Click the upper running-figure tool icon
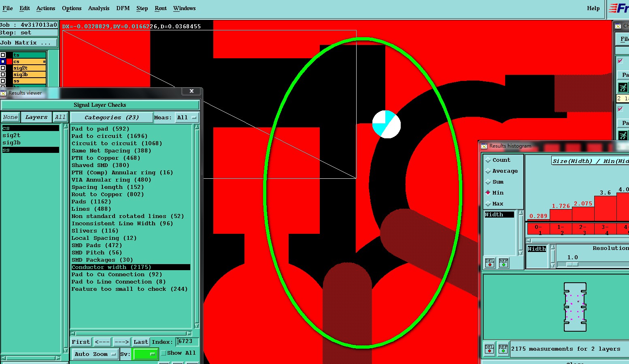Screen dimensions: 629x364 point(623,87)
